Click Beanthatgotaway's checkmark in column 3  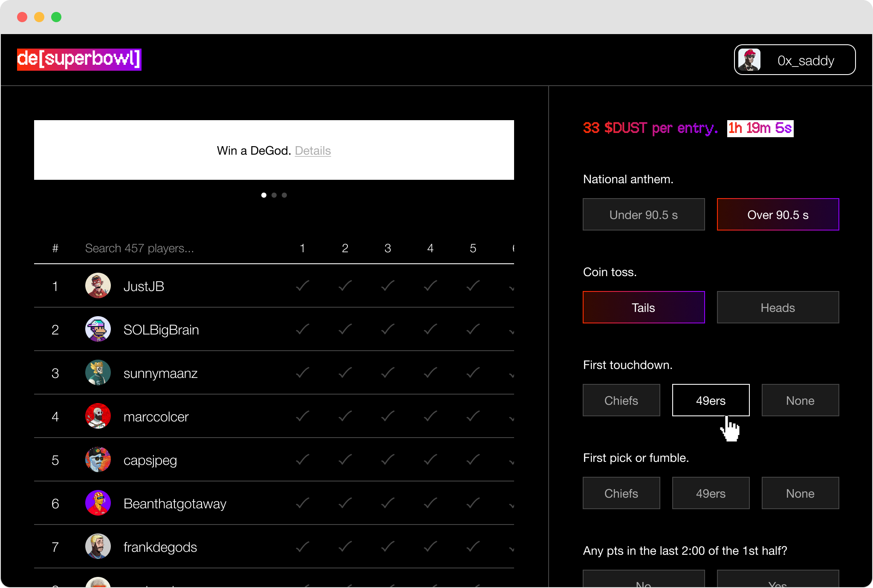(387, 503)
